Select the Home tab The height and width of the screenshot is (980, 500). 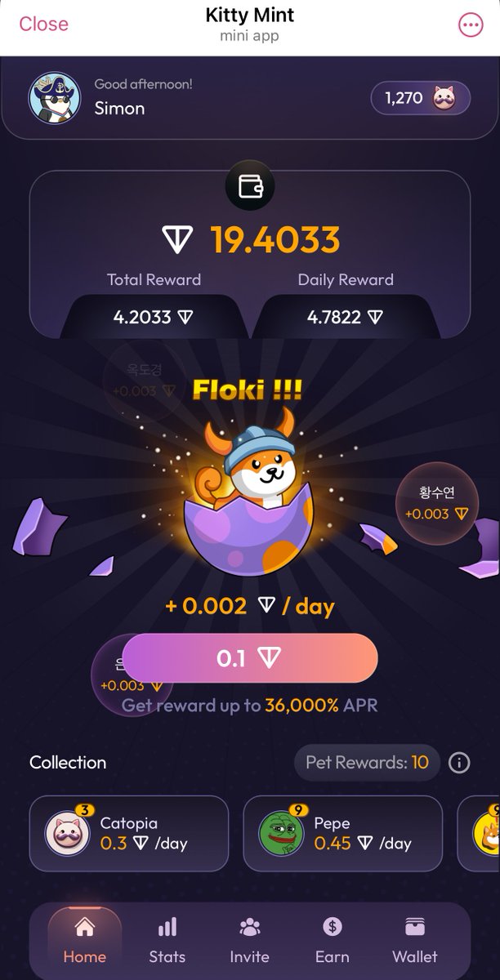tap(84, 941)
